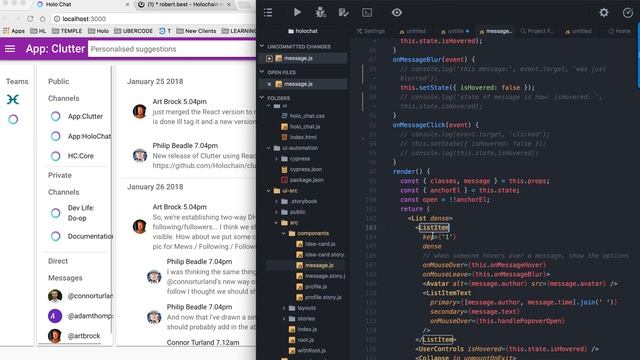Click the @artbrock avatar in Direct Messages

click(x=55, y=336)
